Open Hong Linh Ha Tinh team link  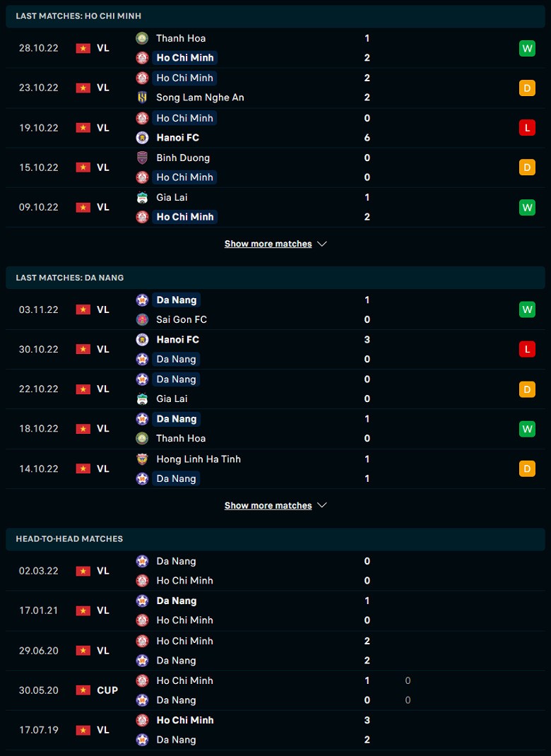tap(198, 459)
